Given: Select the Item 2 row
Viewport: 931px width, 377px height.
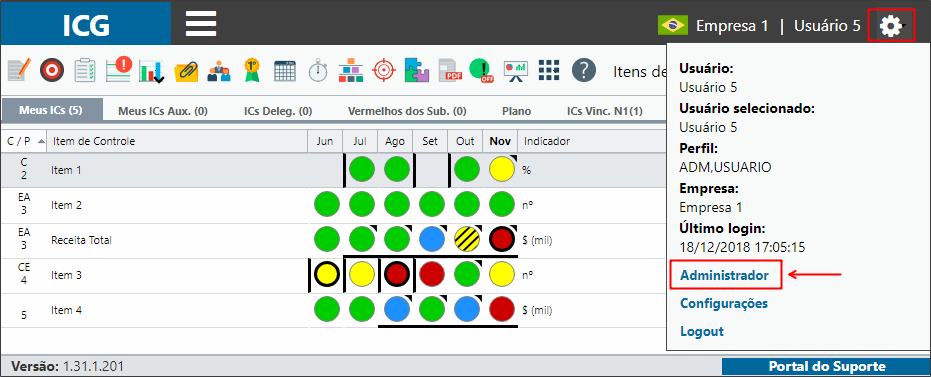Looking at the screenshot, I should pyautogui.click(x=332, y=205).
